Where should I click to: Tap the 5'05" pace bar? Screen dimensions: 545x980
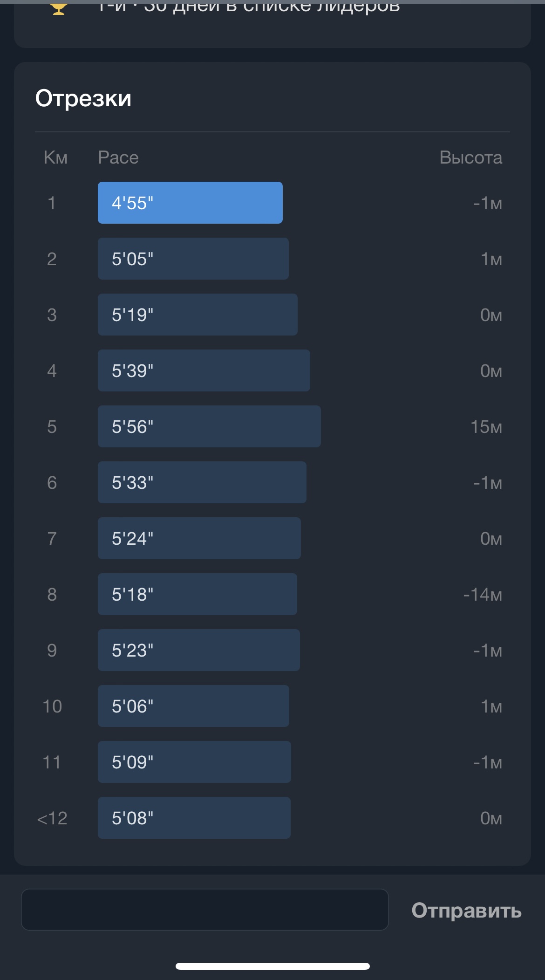[x=193, y=259]
